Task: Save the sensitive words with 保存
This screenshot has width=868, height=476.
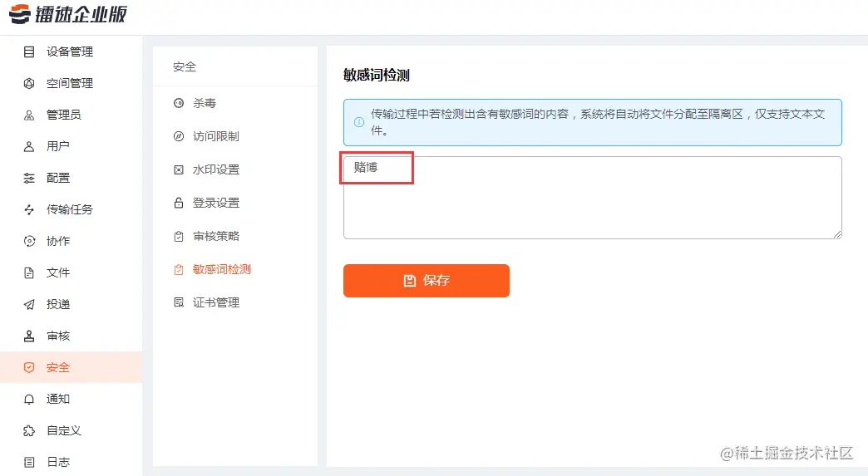Action: click(427, 281)
